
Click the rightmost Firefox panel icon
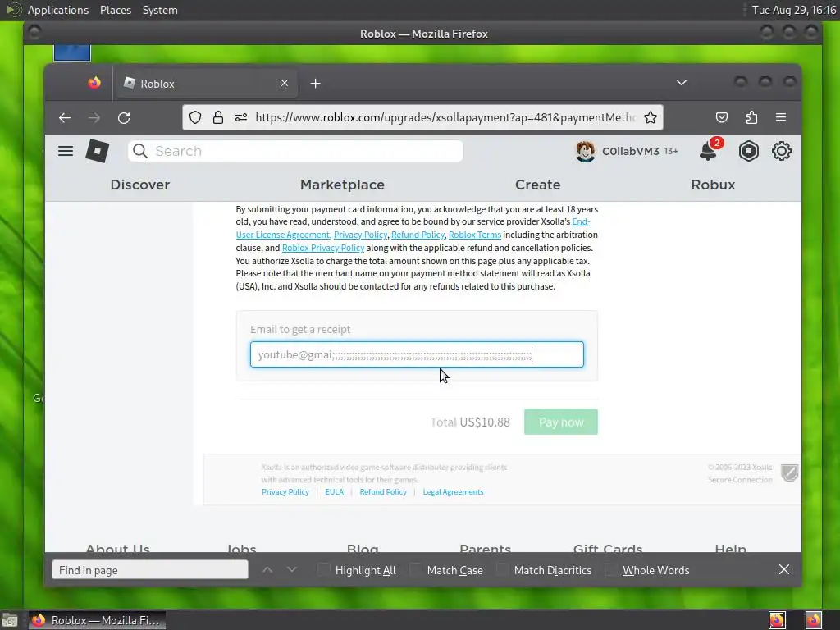pyautogui.click(x=813, y=620)
